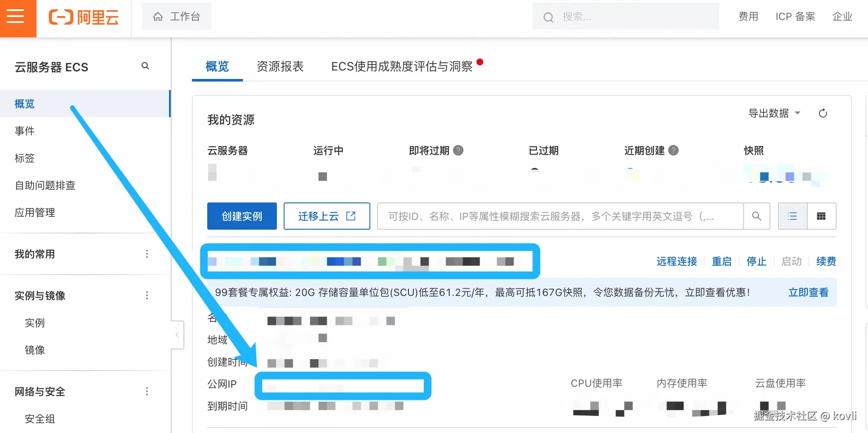Click the 已过期 resource label

544,150
